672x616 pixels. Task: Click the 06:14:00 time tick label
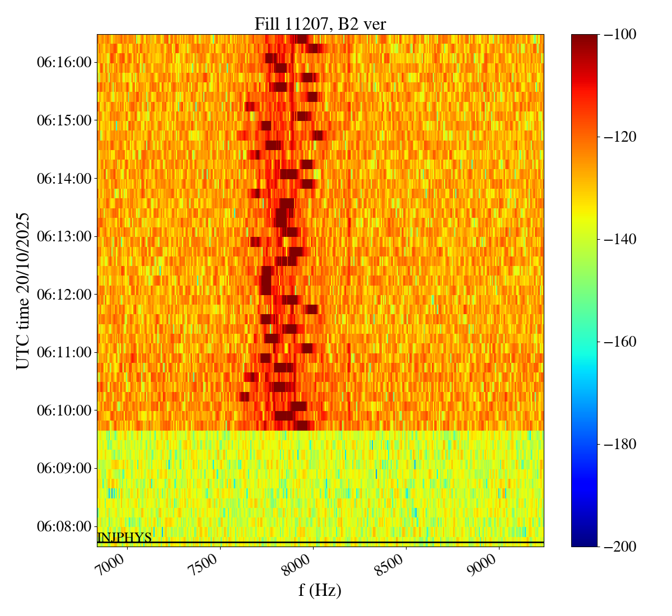(x=64, y=179)
